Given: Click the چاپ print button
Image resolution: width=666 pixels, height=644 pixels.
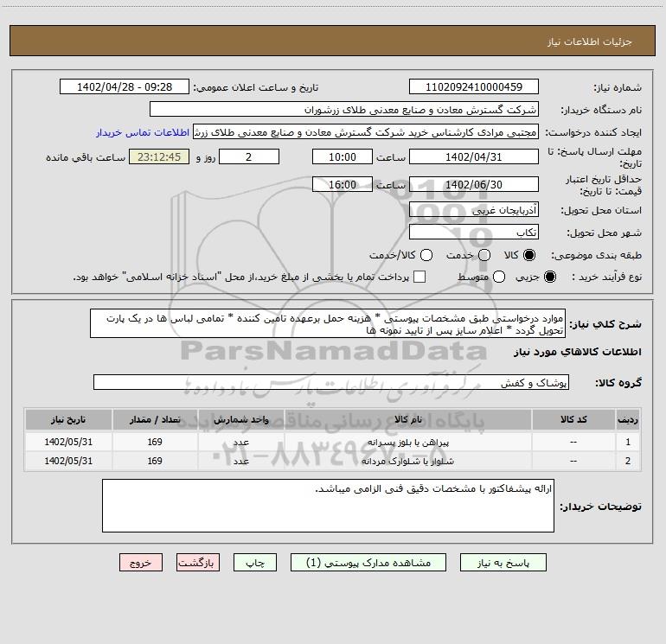Looking at the screenshot, I should click(255, 563).
